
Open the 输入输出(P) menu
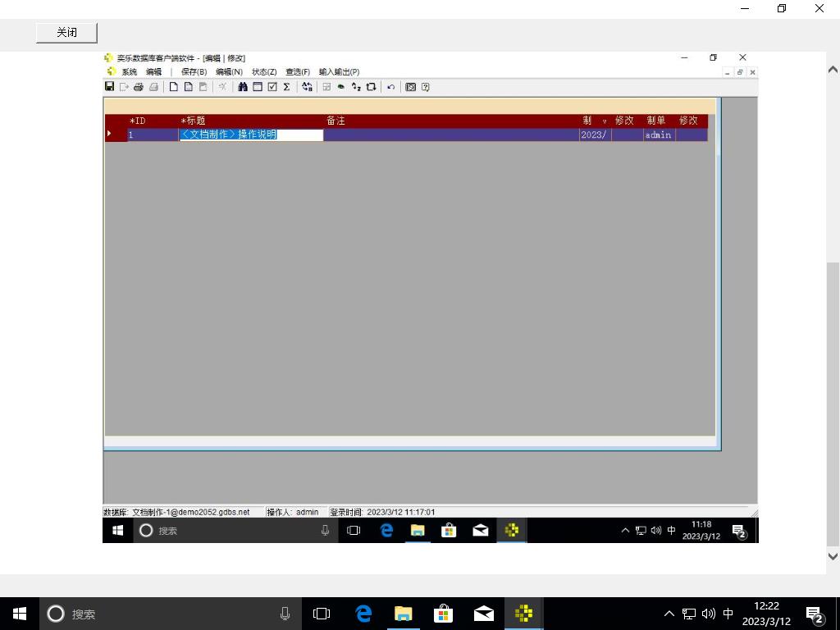[x=339, y=72]
